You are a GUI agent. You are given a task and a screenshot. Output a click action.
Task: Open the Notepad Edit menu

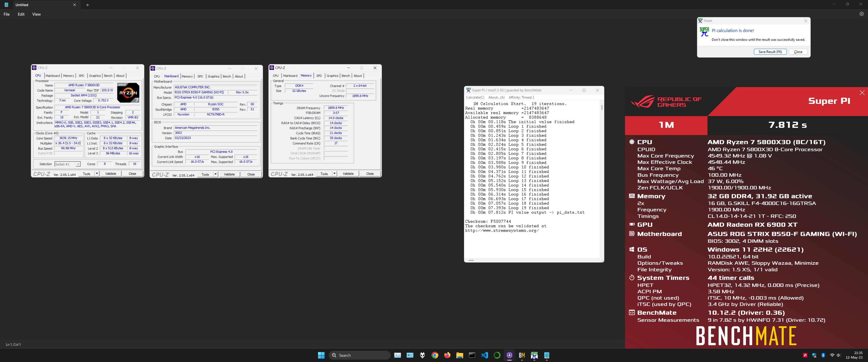(21, 14)
